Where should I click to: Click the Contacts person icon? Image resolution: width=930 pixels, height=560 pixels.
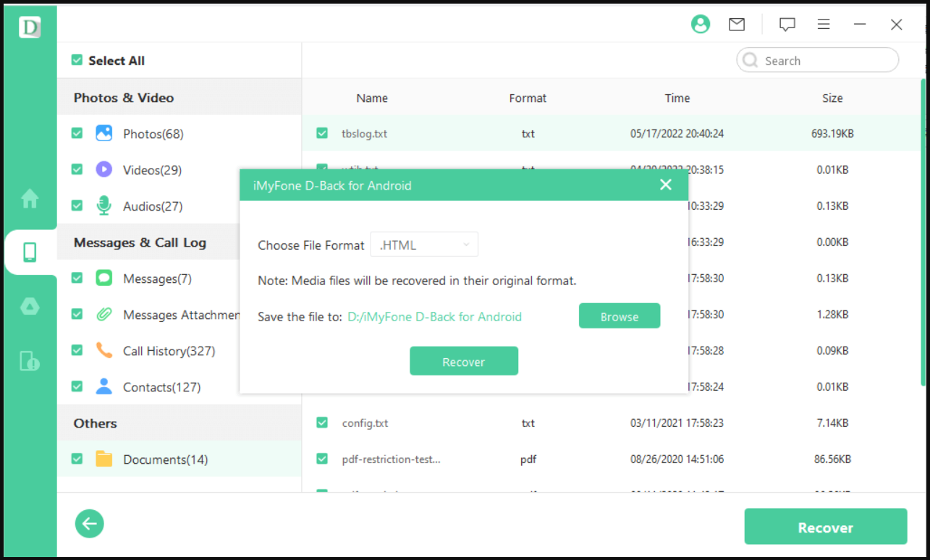[104, 386]
